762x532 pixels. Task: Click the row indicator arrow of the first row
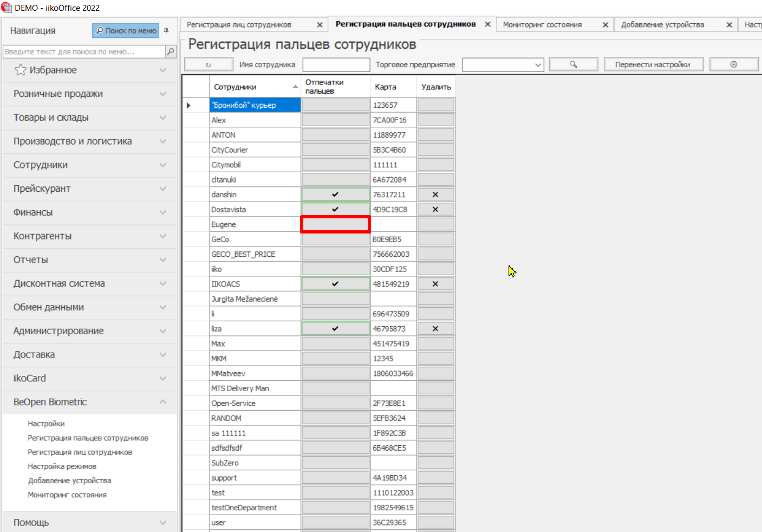[x=188, y=105]
